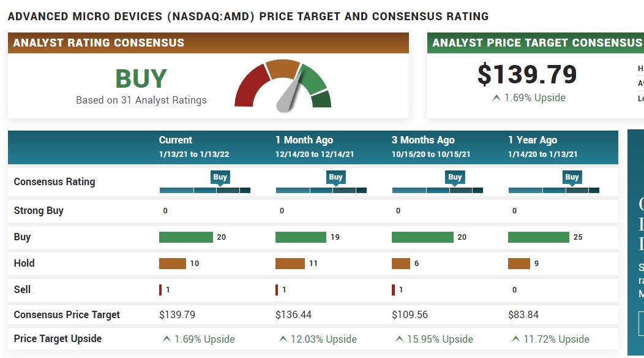
Task: Click the up arrow next to 15.95% Upside
Action: point(399,339)
